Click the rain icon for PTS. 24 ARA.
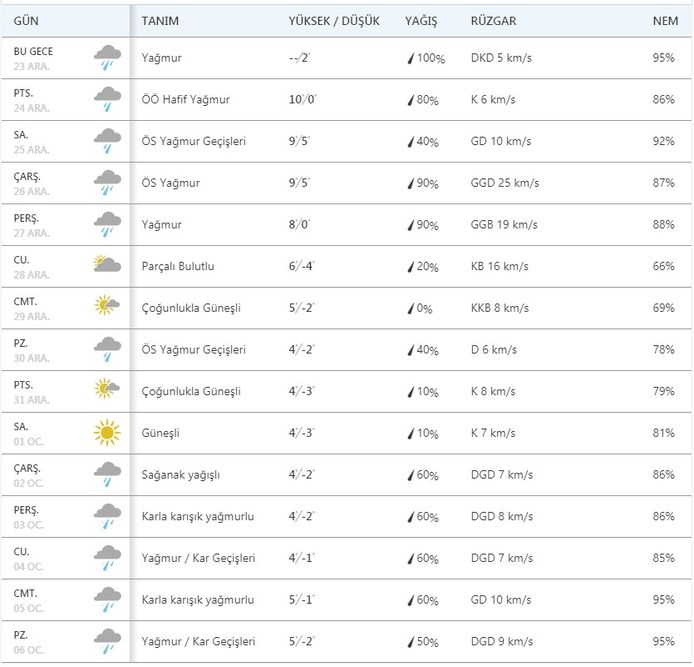Screen dimensions: 694x667 click(x=107, y=100)
